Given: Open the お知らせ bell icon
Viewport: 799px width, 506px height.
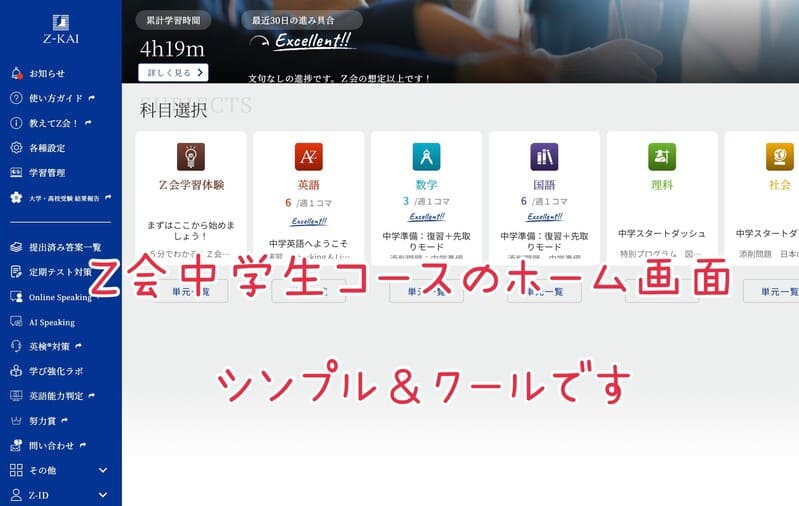Looking at the screenshot, I should pyautogui.click(x=16, y=73).
